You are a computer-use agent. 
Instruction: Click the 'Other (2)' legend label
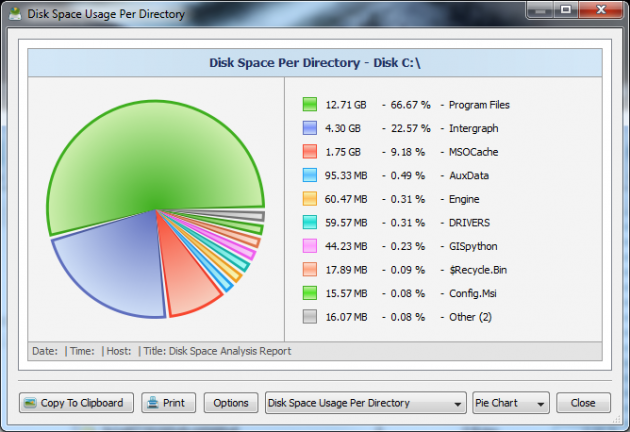click(x=470, y=317)
